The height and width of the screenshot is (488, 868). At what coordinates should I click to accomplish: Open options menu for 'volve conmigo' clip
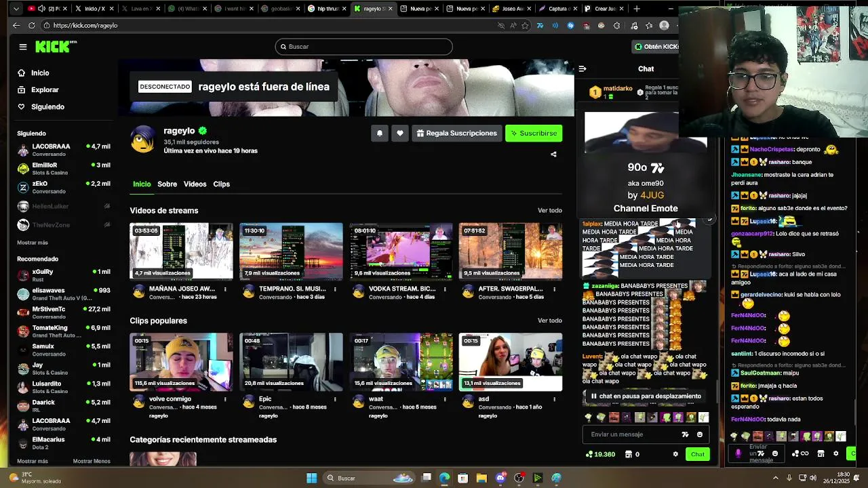coord(225,399)
